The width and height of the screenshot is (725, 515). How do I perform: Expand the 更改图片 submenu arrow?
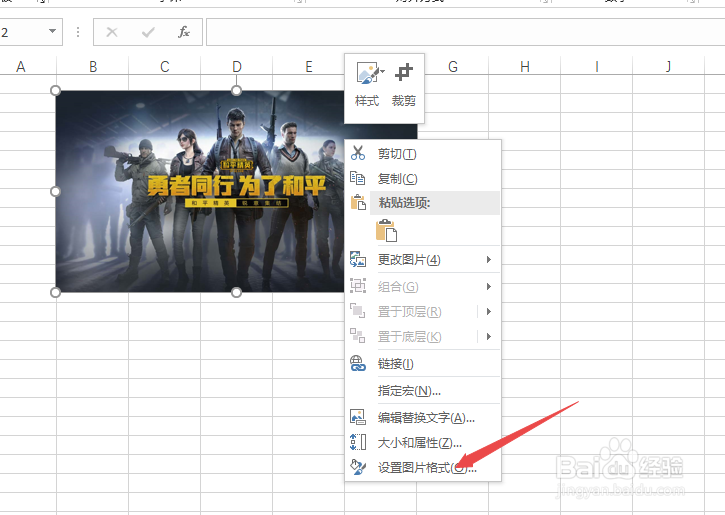[489, 259]
